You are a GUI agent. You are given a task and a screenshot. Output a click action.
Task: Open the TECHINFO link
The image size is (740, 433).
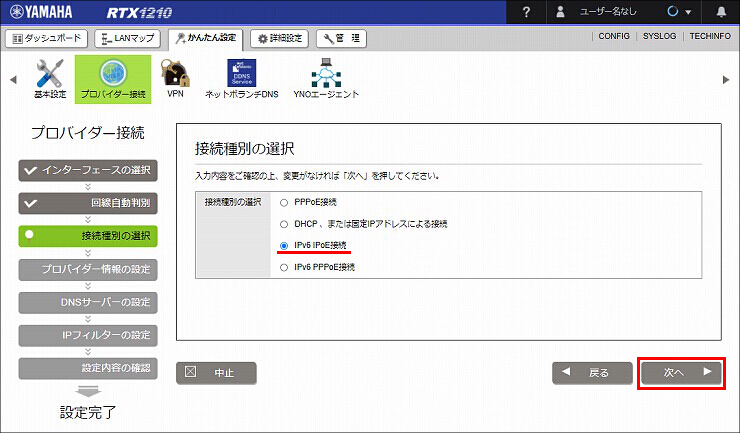coord(710,36)
